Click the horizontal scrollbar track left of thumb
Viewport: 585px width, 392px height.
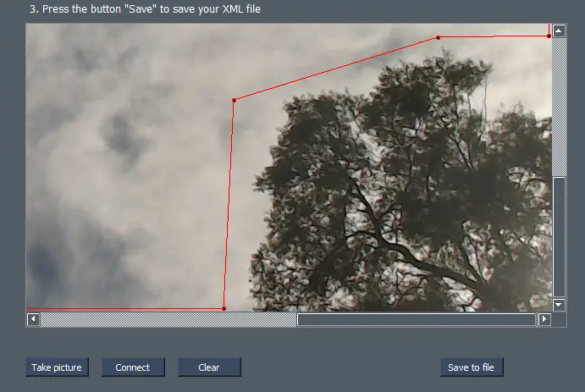point(168,319)
